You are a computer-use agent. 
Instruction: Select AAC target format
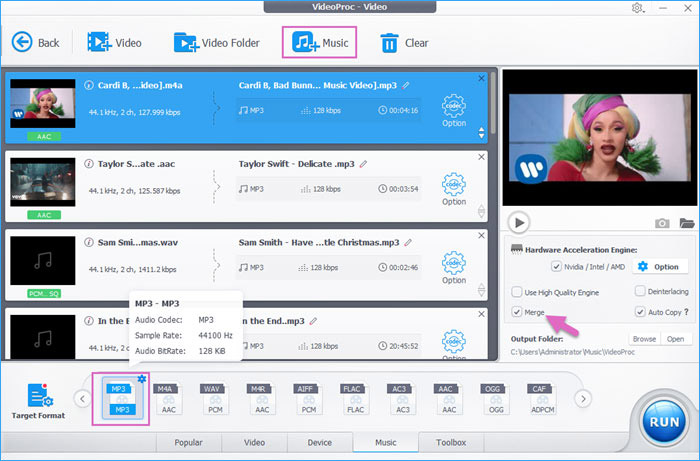(x=449, y=399)
